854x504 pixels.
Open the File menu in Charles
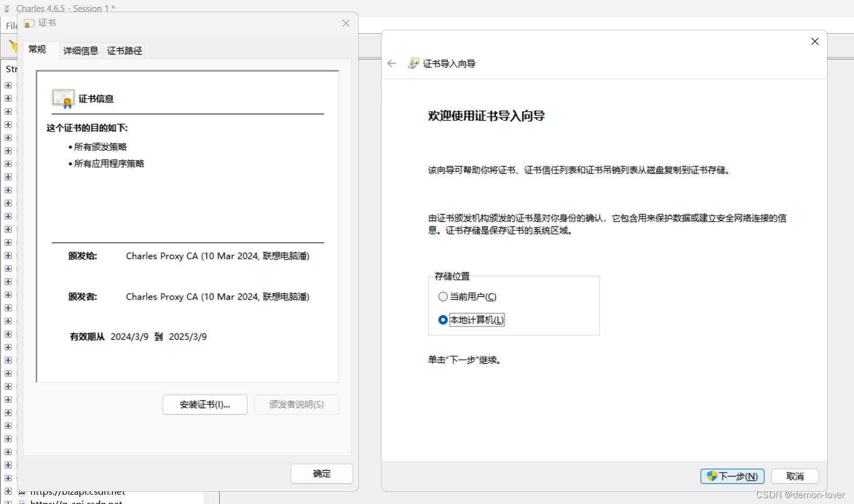click(x=12, y=26)
